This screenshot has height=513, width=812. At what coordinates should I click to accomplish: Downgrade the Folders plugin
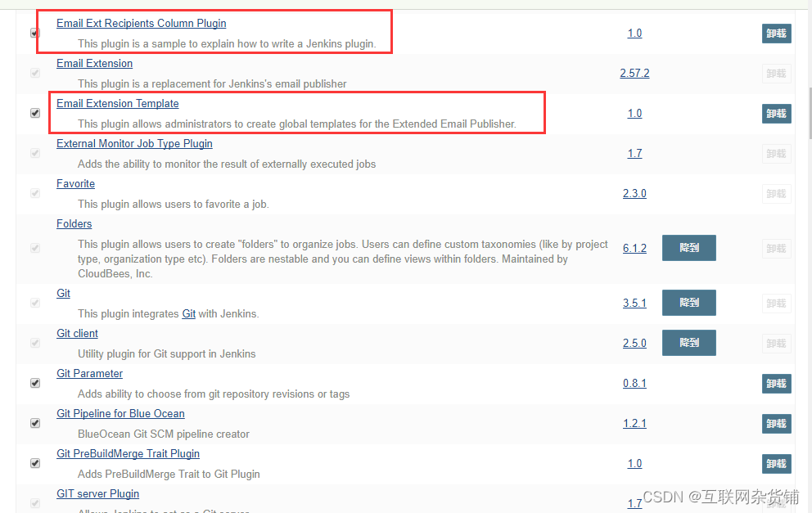click(689, 248)
